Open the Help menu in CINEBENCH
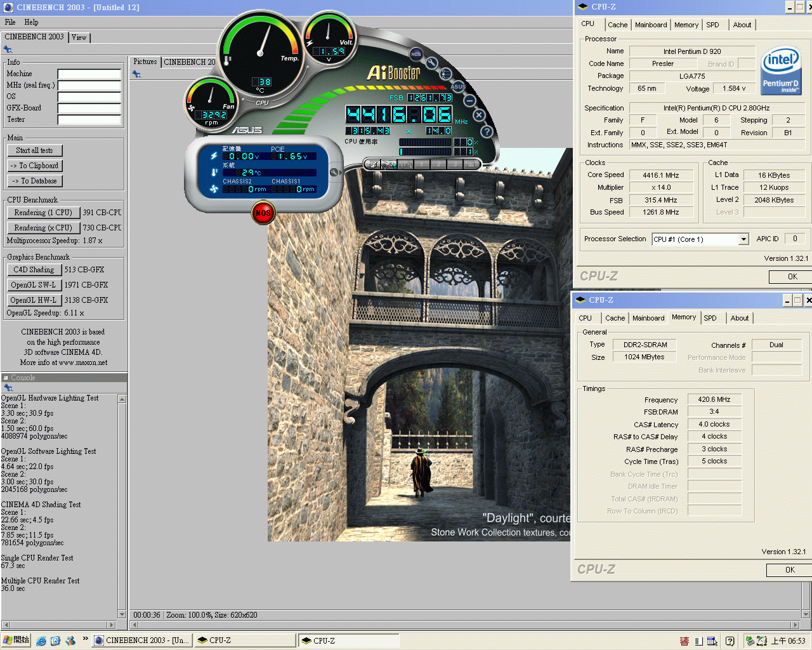The height and width of the screenshot is (650, 812). pyautogui.click(x=31, y=22)
